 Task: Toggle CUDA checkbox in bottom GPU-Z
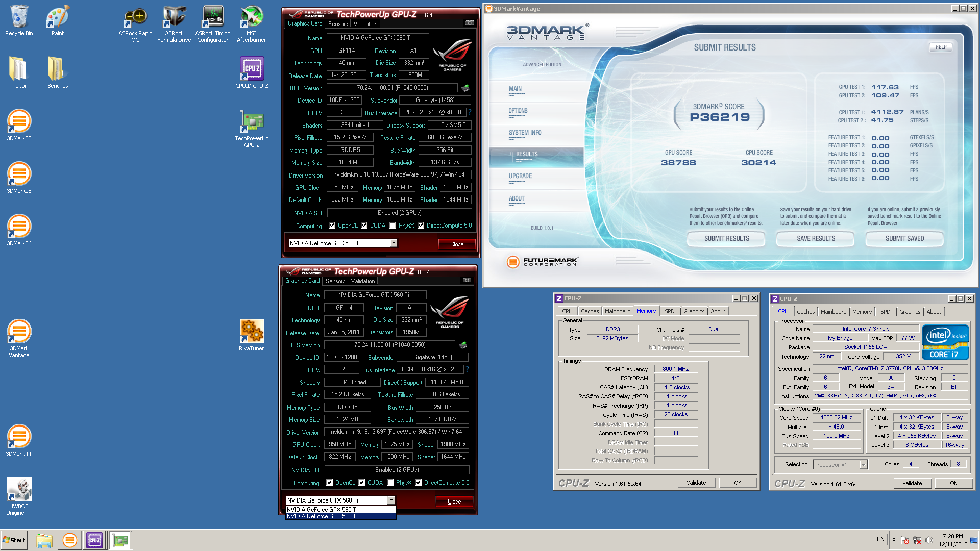tap(362, 483)
